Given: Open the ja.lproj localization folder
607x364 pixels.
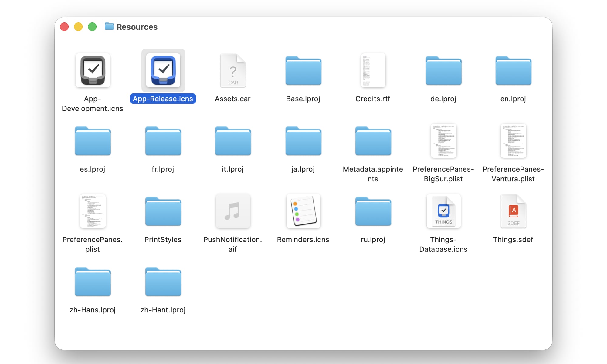Looking at the screenshot, I should pos(303,141).
